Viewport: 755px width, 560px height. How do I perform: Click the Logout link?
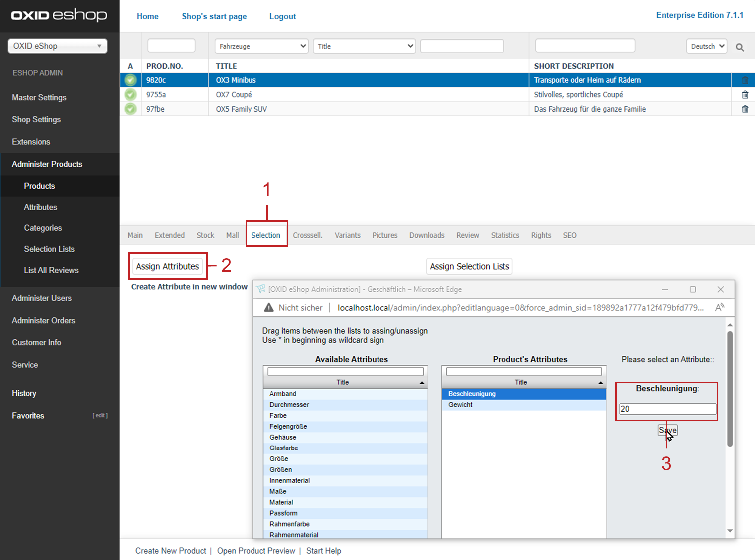coord(283,16)
